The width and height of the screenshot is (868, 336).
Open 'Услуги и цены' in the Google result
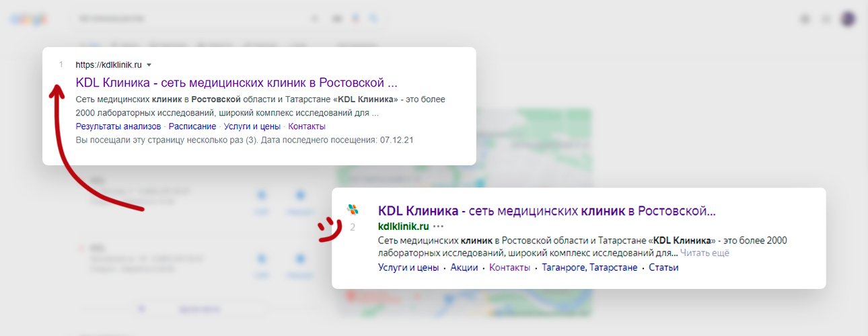(252, 126)
